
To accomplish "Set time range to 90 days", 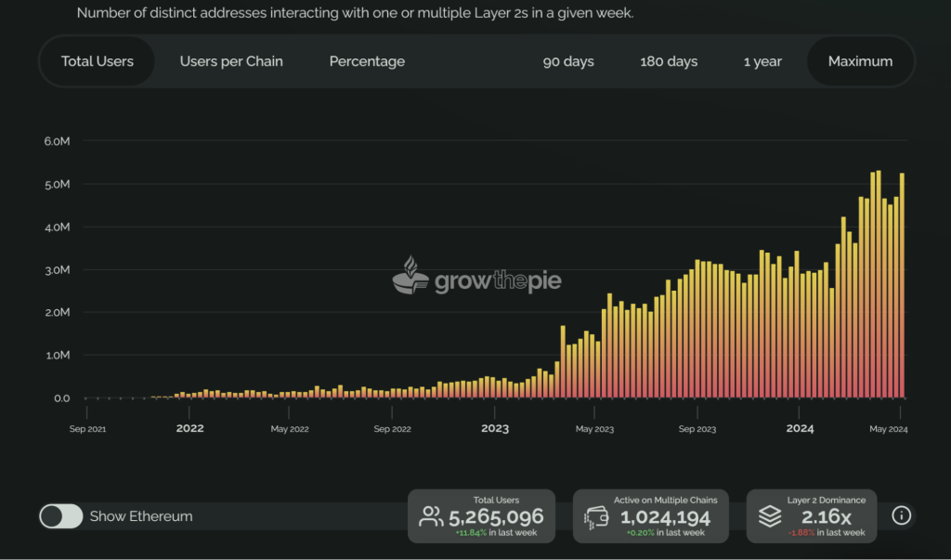I will click(x=568, y=61).
